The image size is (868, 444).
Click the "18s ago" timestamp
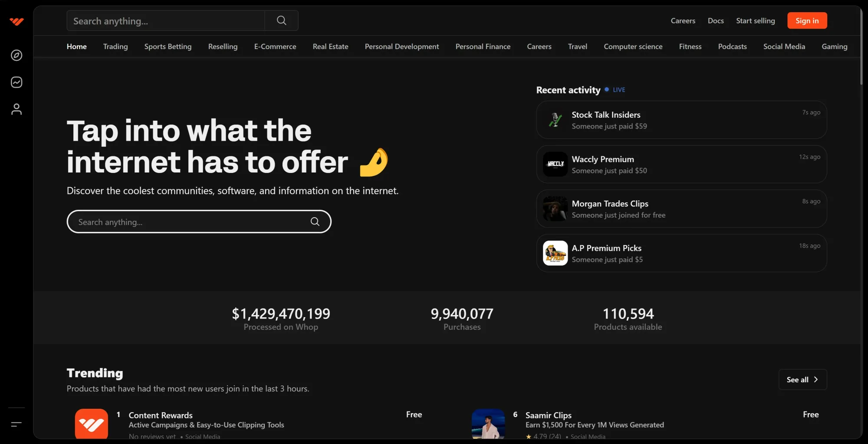tap(810, 245)
